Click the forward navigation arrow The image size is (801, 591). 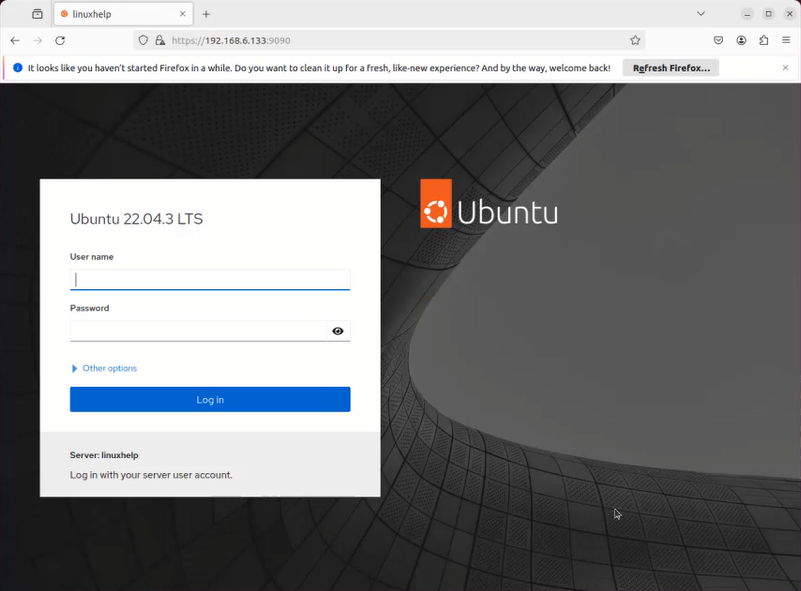[x=37, y=40]
